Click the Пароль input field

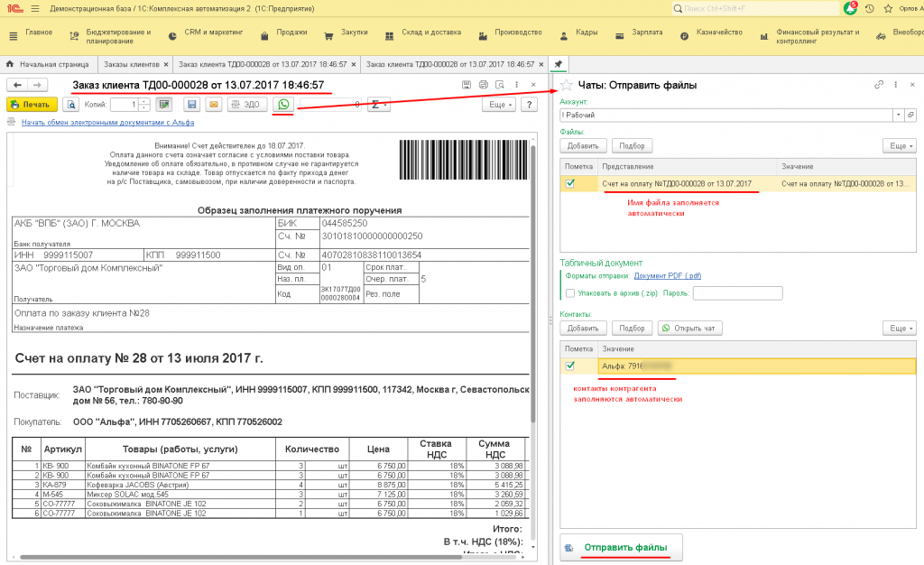pyautogui.click(x=738, y=293)
